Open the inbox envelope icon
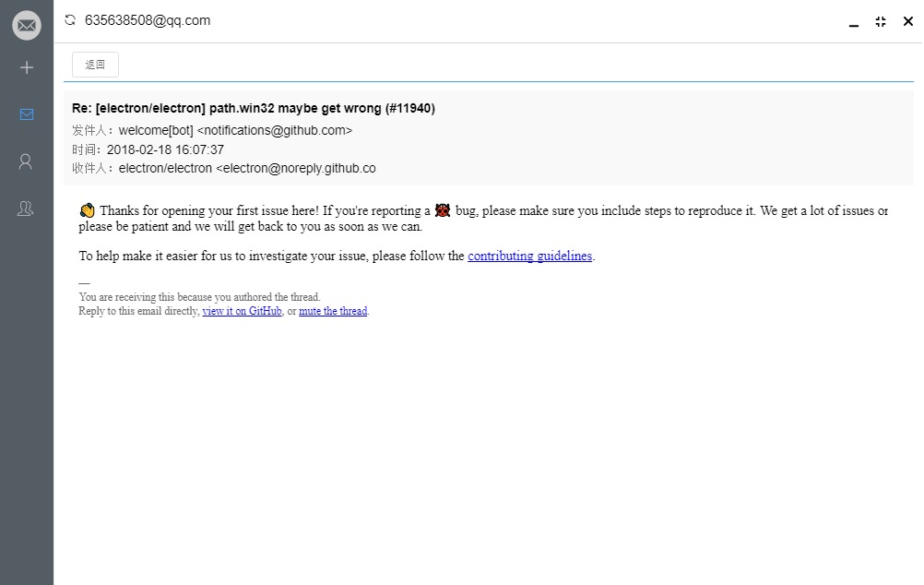Image resolution: width=924 pixels, height=585 pixels. click(x=27, y=114)
